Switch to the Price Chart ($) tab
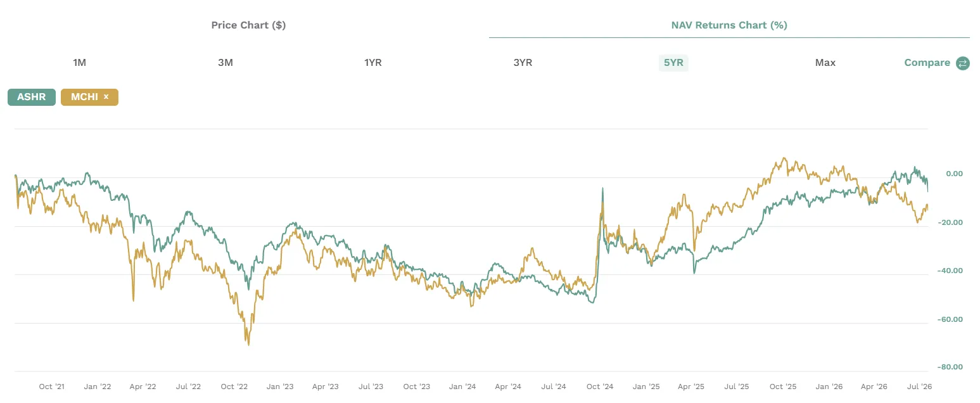This screenshot has width=980, height=403. point(248,25)
